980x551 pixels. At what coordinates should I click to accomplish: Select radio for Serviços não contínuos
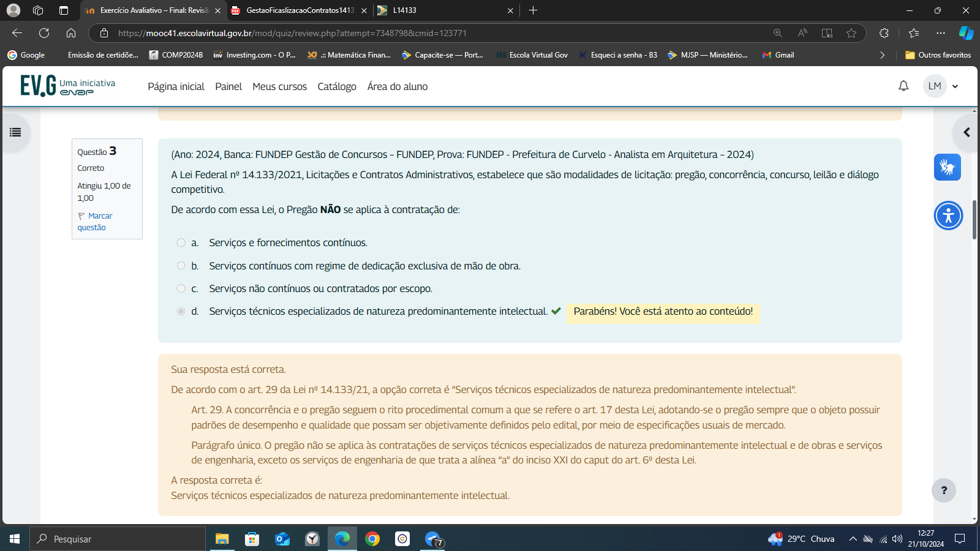click(181, 288)
